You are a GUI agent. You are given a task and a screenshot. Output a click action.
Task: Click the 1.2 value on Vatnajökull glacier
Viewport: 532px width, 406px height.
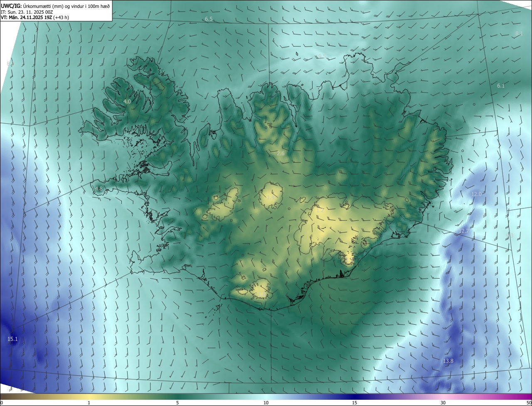click(x=320, y=210)
